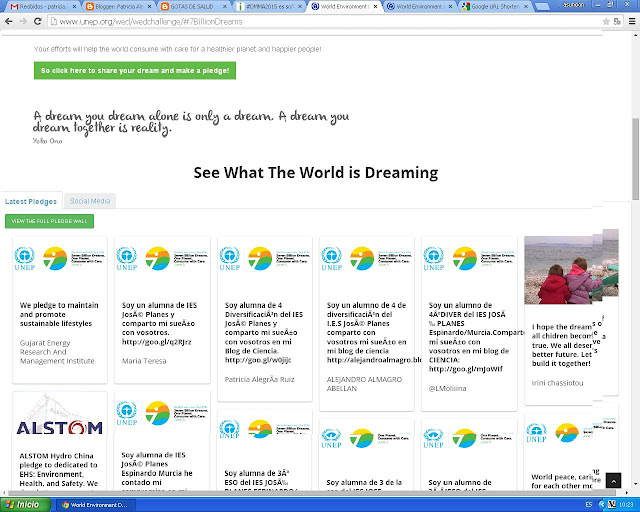This screenshot has width=640, height=512.
Task: Click the Maria Teresa author name
Action: pyautogui.click(x=144, y=361)
